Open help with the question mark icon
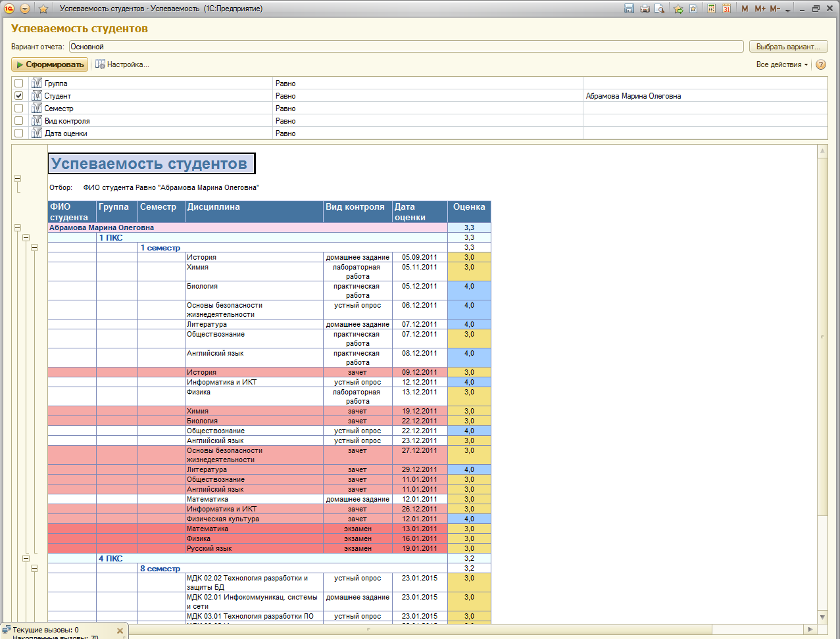840x639 pixels. point(821,64)
